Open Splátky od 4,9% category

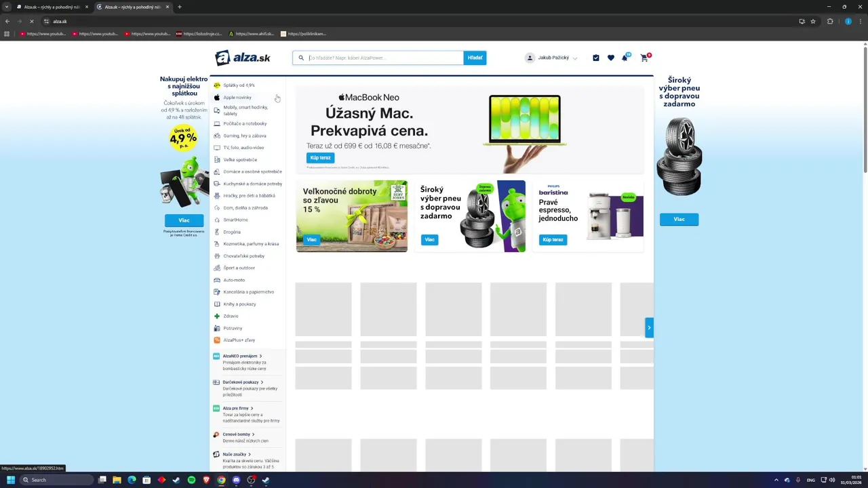point(239,85)
